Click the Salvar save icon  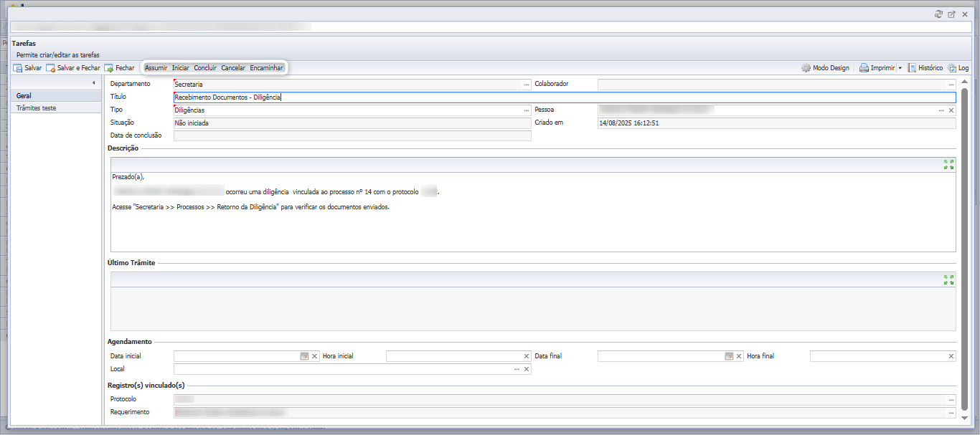pyautogui.click(x=17, y=68)
